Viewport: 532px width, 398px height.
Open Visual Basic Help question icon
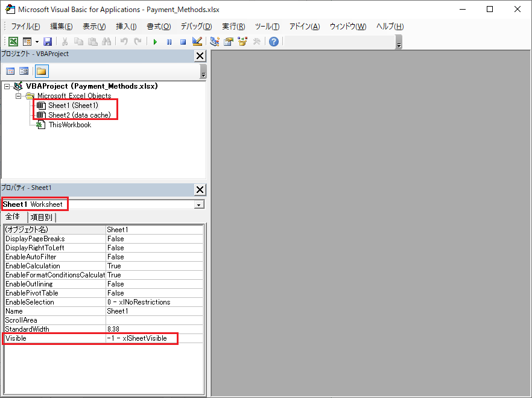pos(274,42)
